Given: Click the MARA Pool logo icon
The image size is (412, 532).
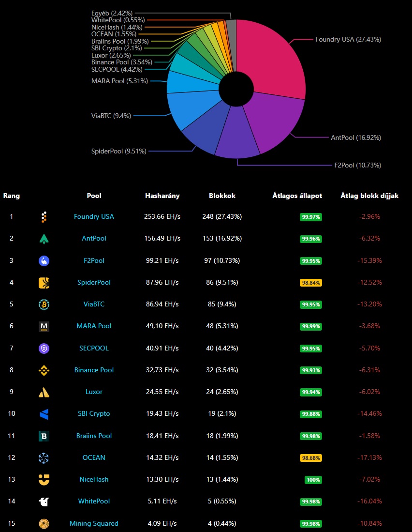Looking at the screenshot, I should coord(44,327).
